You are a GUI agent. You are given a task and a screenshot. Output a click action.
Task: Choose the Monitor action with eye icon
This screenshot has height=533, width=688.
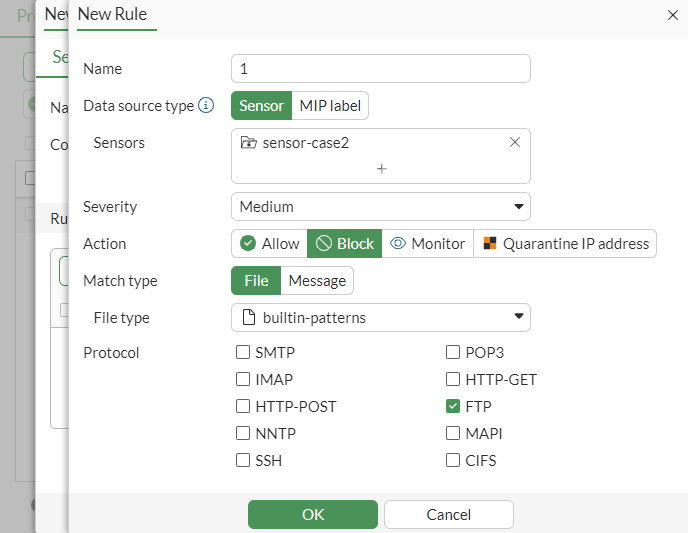point(427,244)
